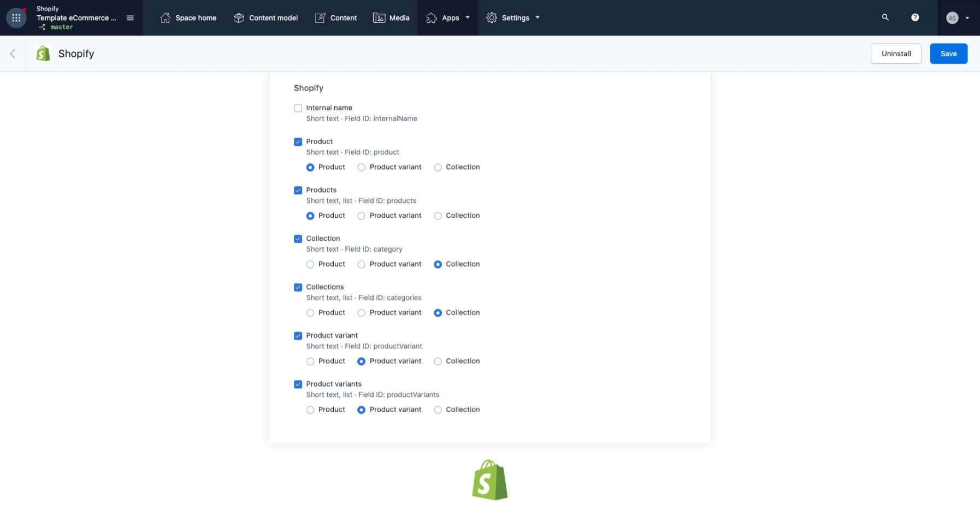Open the help question mark icon
Screen dimensions: 980x516
pyautogui.click(x=915, y=17)
